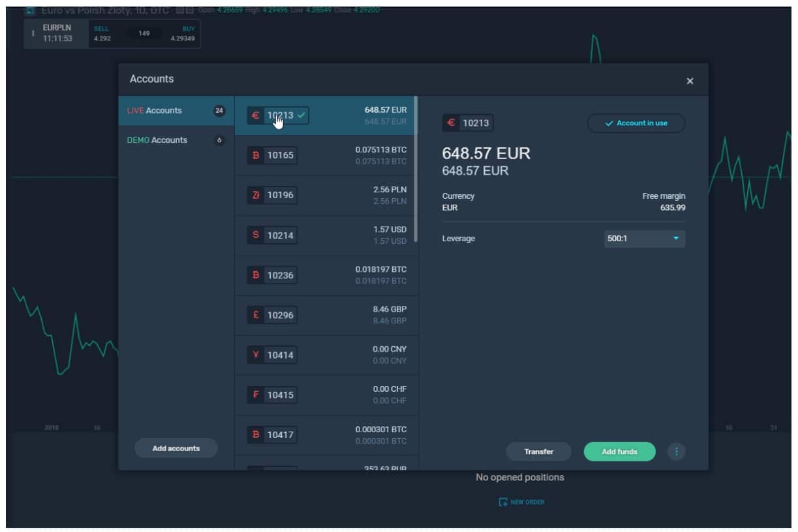Click the Franc icon next to account 10415

tap(256, 395)
